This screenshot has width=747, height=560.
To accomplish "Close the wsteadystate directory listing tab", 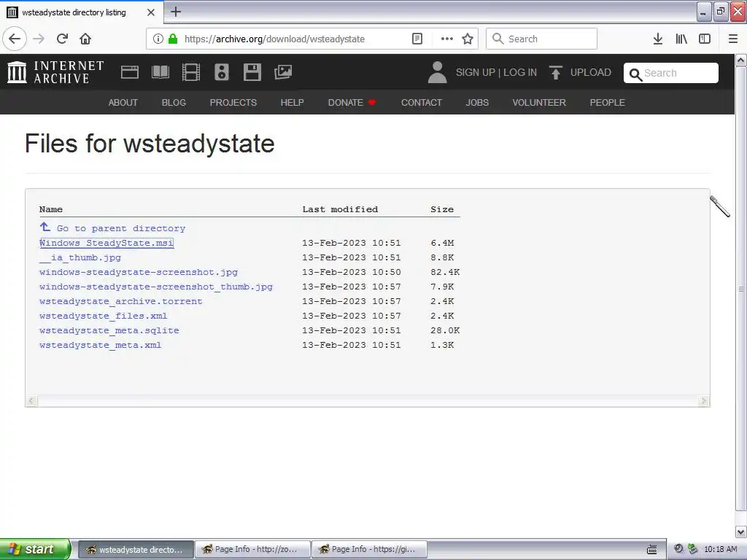I will 150,12.
